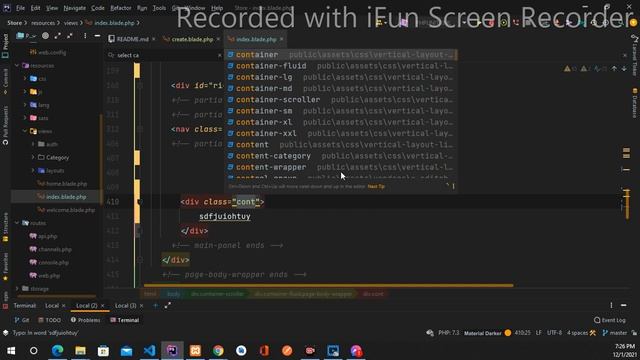Image resolution: width=640 pixels, height=360 pixels.
Task: Open the TODO tool window button
Action: point(49,320)
